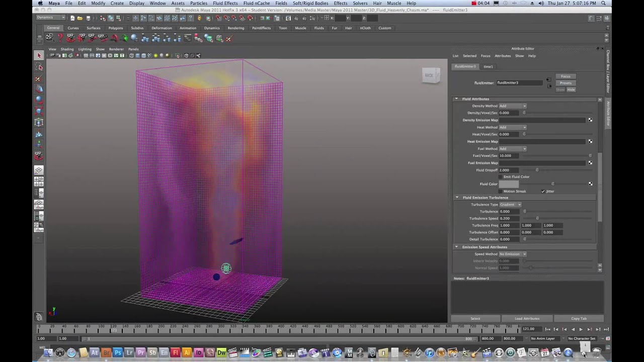Click the yellow light sphere viewport icon
This screenshot has width=644, height=362.
tap(156, 56)
